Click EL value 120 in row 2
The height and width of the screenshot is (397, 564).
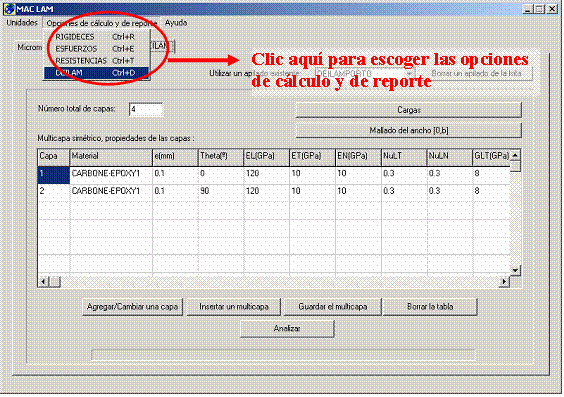click(x=267, y=192)
